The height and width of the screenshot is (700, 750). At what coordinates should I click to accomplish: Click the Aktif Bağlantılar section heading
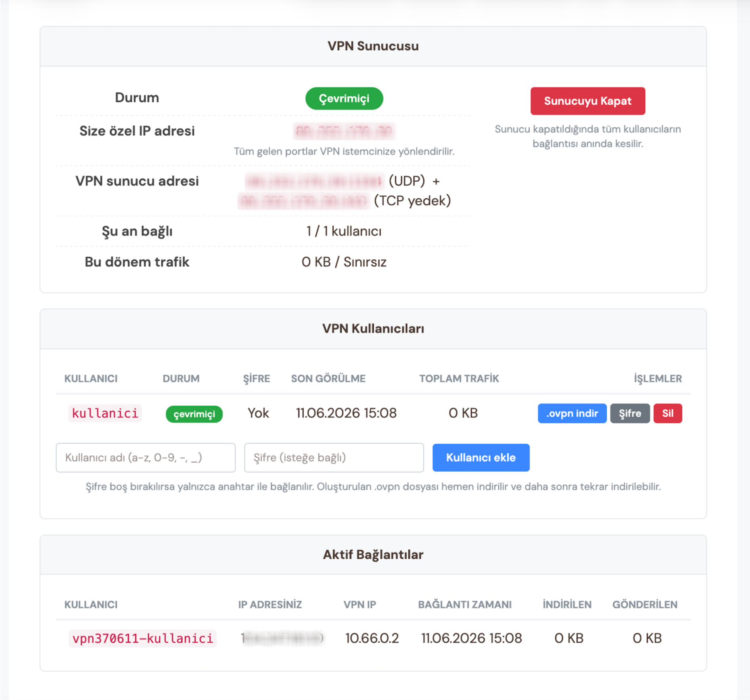pyautogui.click(x=373, y=555)
